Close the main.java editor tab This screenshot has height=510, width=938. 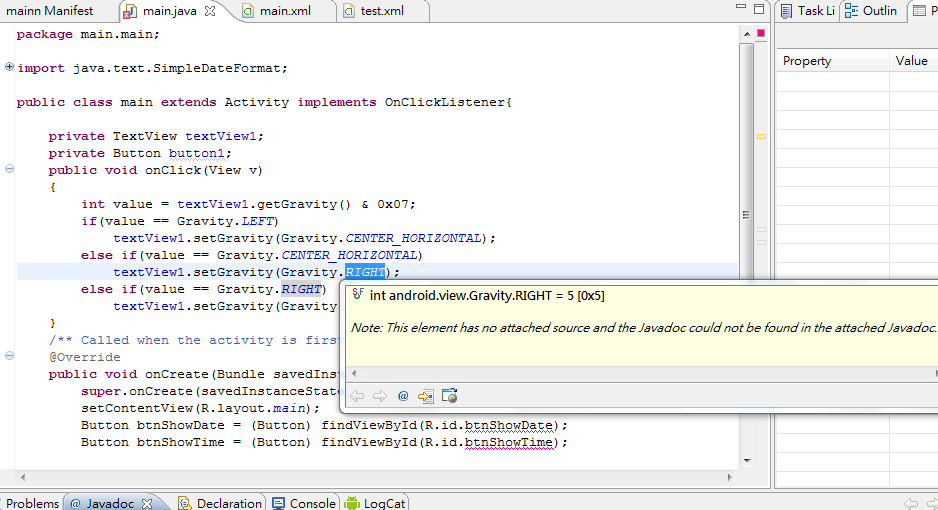click(210, 11)
